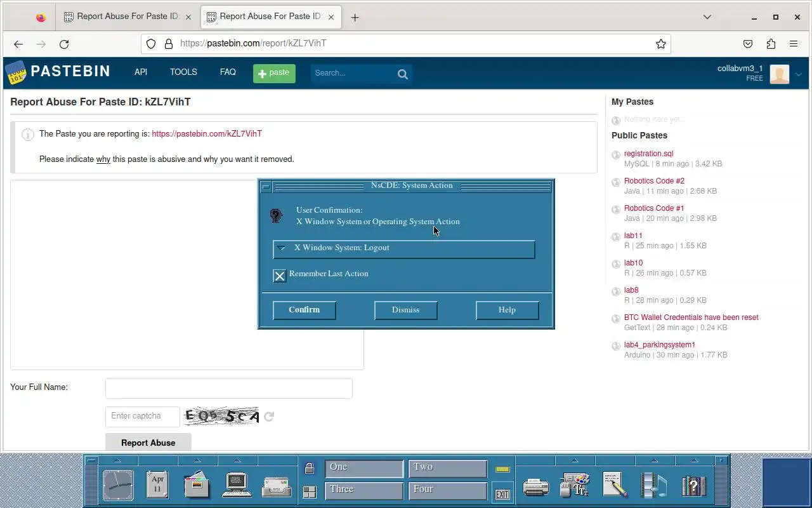Expand the subpanel arrow above the multimedia icon
812x508 pixels.
point(654,460)
